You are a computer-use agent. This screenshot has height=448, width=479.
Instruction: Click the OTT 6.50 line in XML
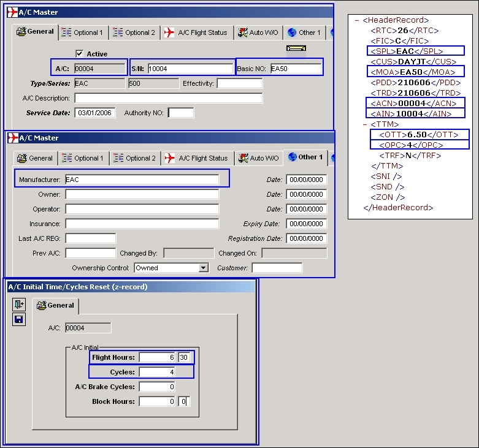(x=418, y=135)
